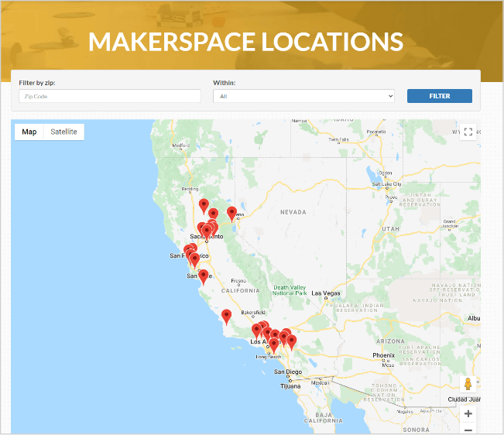Open the Within distance dropdown

[x=303, y=96]
